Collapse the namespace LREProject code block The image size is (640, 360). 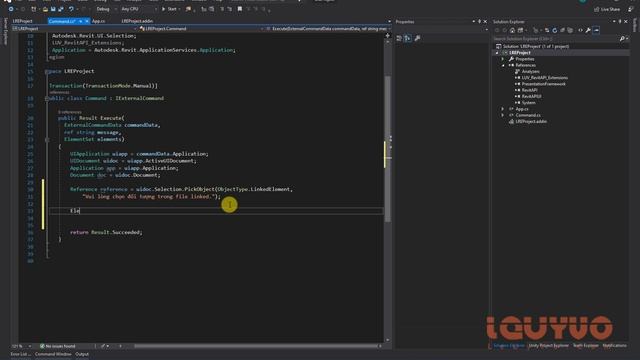47,71
